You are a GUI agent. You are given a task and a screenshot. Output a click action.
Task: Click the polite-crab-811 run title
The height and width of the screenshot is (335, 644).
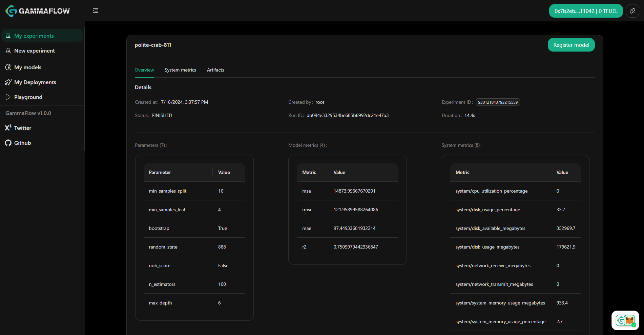153,45
